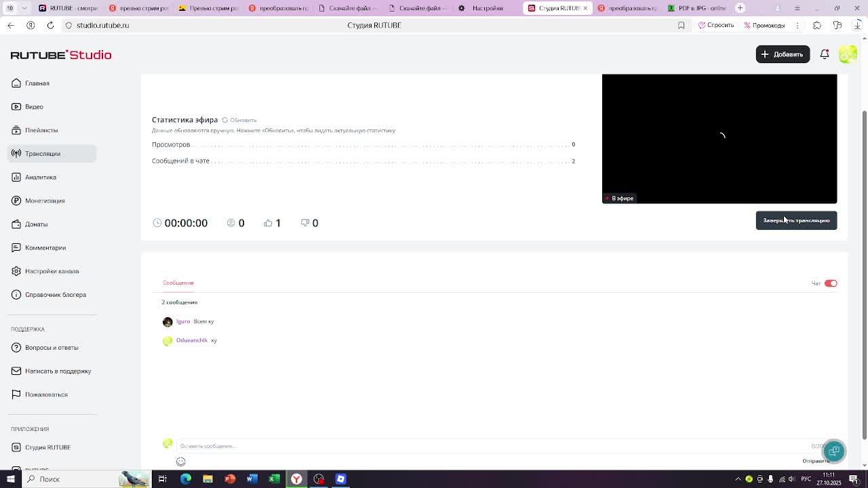Open Комментарии in the sidebar

click(x=45, y=247)
